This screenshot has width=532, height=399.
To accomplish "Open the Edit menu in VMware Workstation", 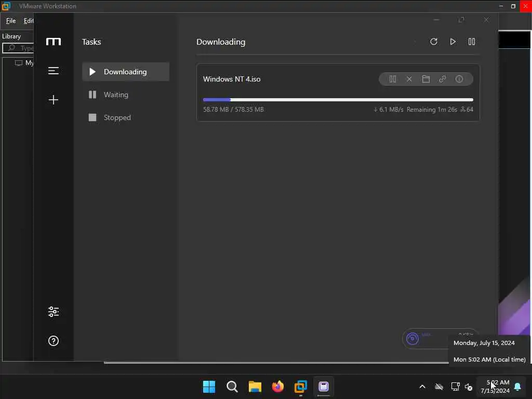I will (29, 21).
